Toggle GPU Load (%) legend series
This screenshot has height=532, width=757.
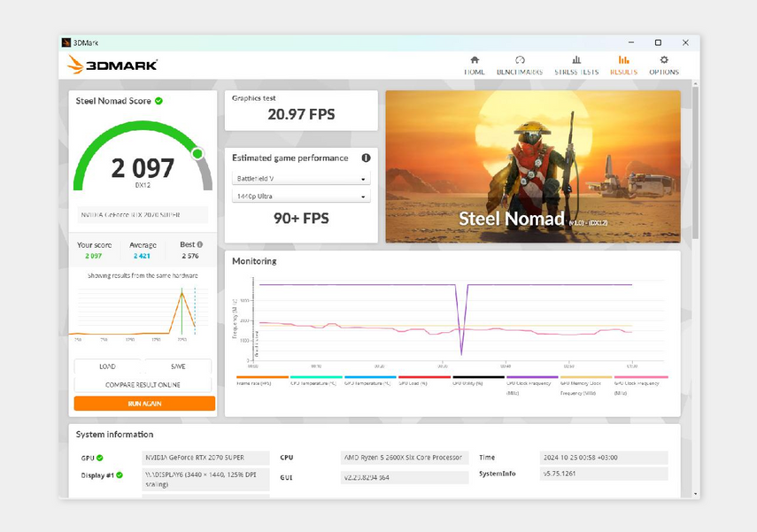(x=424, y=381)
